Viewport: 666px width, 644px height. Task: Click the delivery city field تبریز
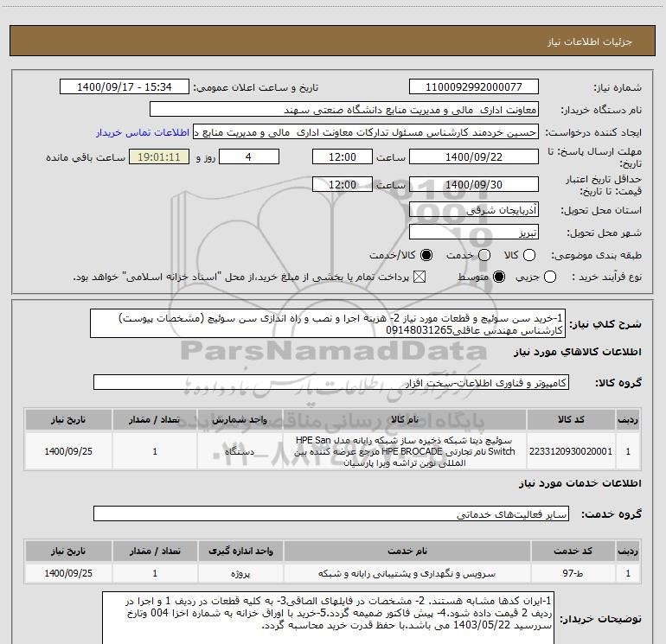point(474,233)
